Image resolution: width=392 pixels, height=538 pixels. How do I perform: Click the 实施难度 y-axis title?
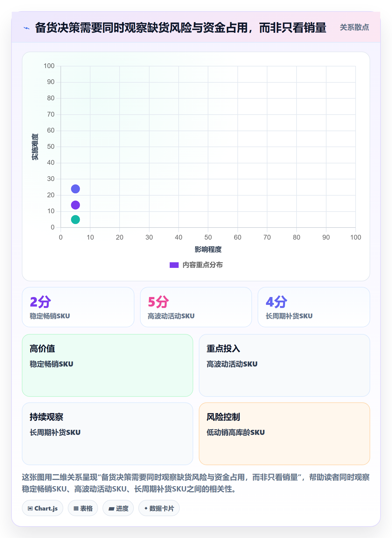point(35,147)
